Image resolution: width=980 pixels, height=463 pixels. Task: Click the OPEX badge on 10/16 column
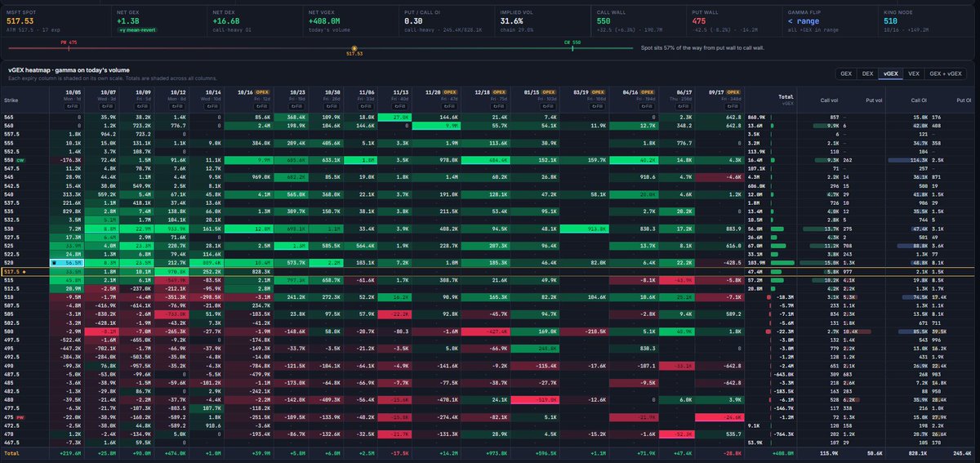[261, 92]
